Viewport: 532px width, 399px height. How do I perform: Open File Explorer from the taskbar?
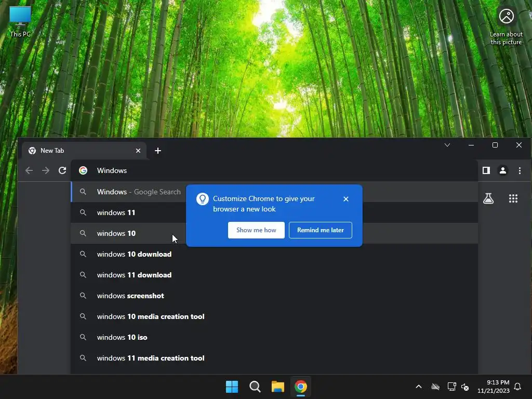(x=277, y=387)
